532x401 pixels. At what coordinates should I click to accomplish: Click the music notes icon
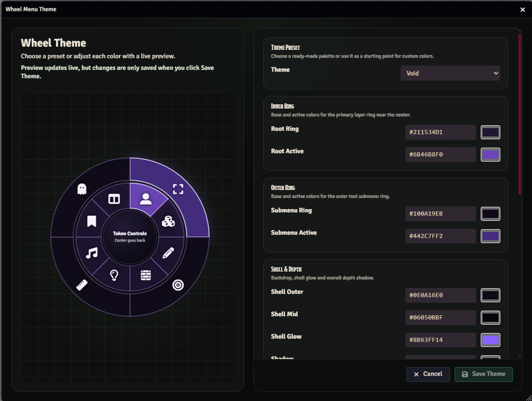point(92,253)
